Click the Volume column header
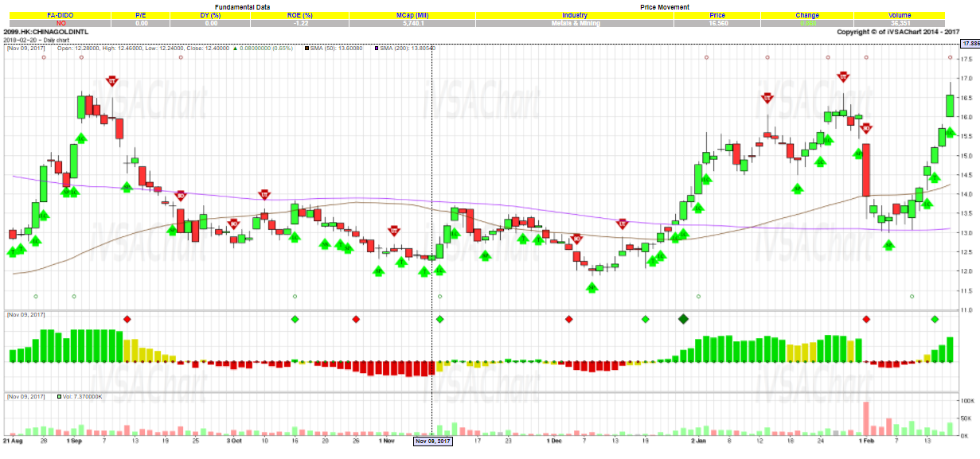The image size is (980, 459). [x=900, y=16]
